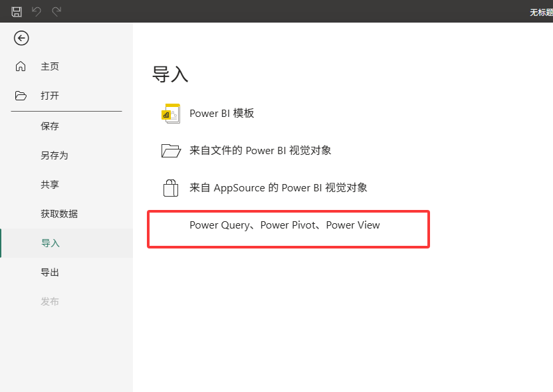Click the open folder icon for file visuals
553x392 pixels.
pos(171,151)
